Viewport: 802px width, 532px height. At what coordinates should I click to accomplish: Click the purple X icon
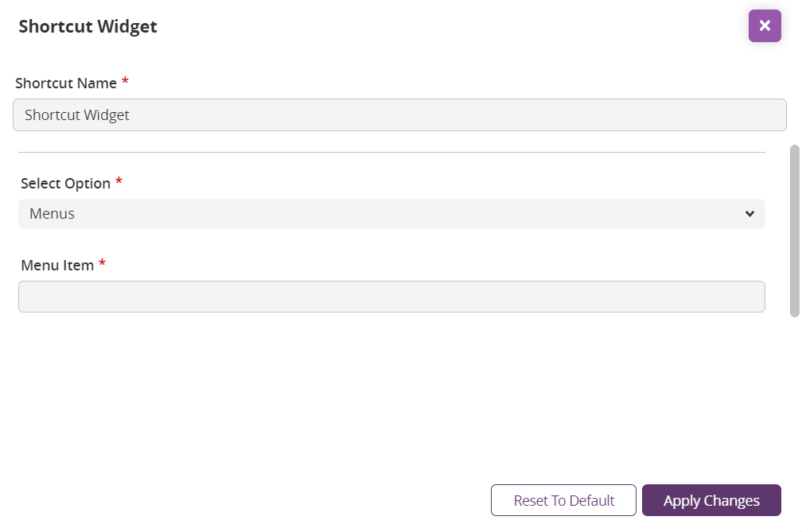pos(765,26)
